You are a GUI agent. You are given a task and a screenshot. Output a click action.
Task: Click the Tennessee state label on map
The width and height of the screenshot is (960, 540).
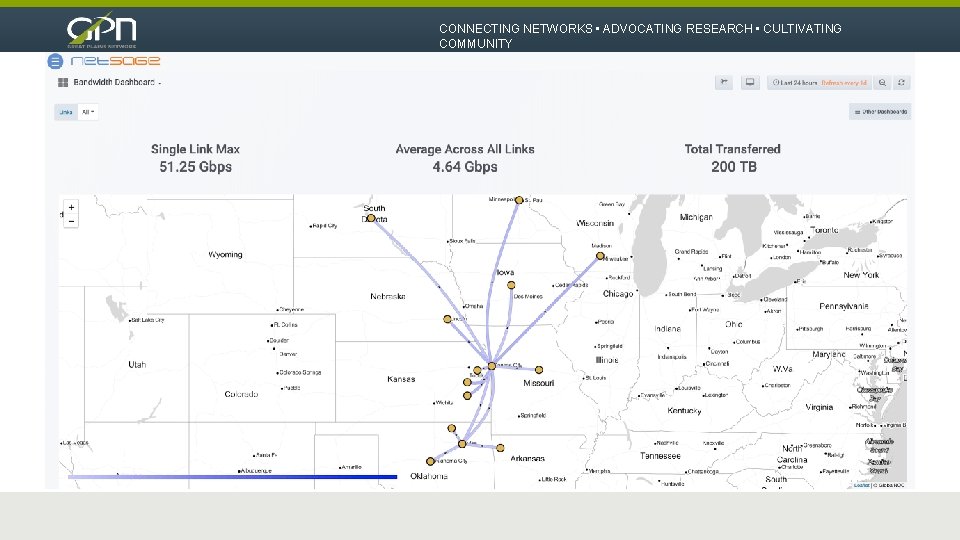pos(660,456)
